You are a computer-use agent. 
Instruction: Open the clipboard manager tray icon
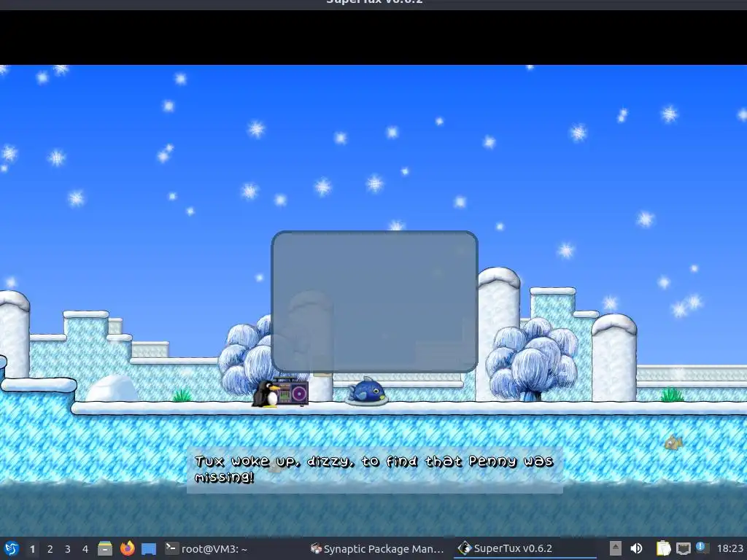(663, 548)
